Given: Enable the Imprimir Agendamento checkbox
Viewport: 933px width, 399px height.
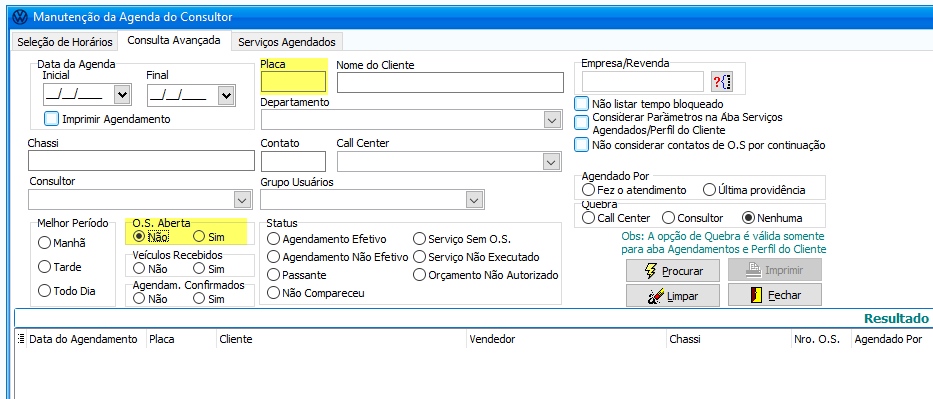Looking at the screenshot, I should tap(52, 119).
